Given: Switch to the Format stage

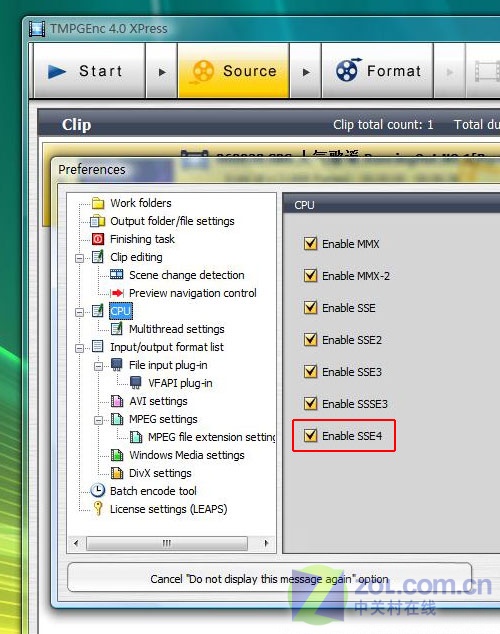Looking at the screenshot, I should [378, 71].
